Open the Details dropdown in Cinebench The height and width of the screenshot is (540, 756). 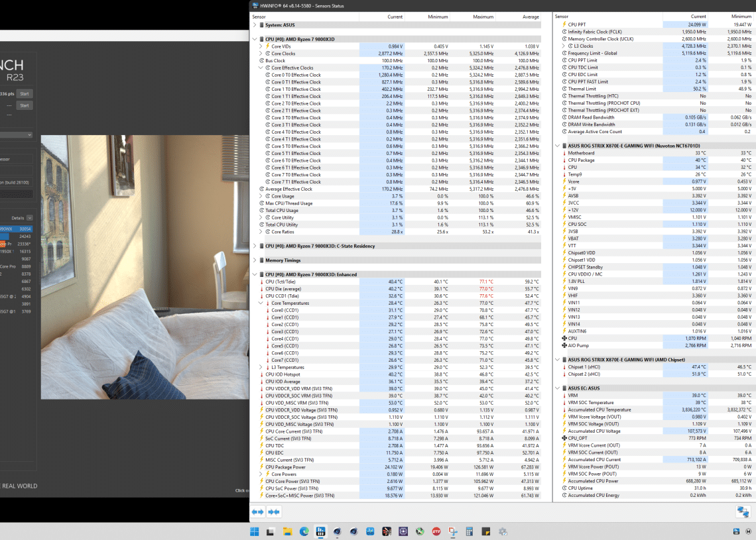30,218
